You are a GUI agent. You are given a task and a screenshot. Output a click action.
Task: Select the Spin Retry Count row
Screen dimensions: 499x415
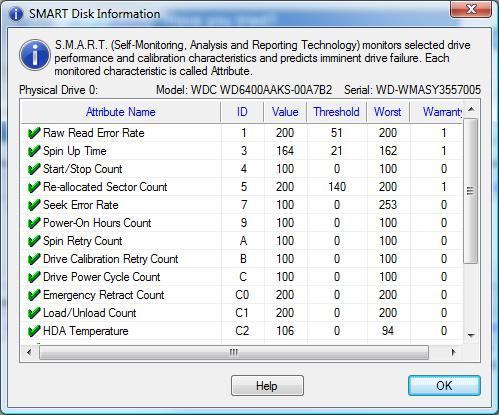click(x=242, y=241)
